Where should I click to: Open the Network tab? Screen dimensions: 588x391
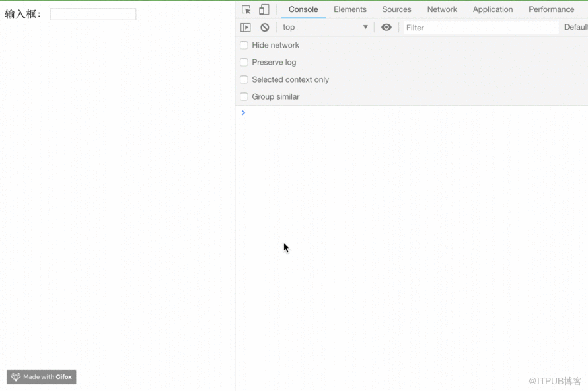tap(442, 9)
